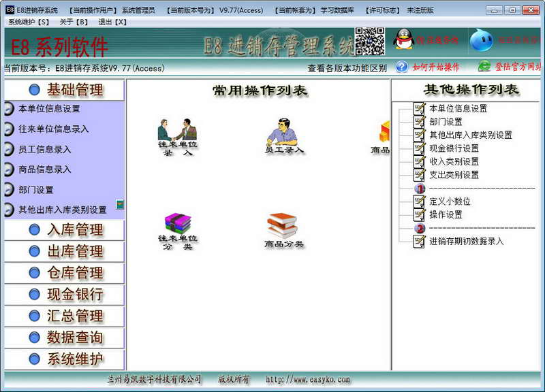
Task: Select 商品信息录入 in left sidebar
Action: coord(44,169)
